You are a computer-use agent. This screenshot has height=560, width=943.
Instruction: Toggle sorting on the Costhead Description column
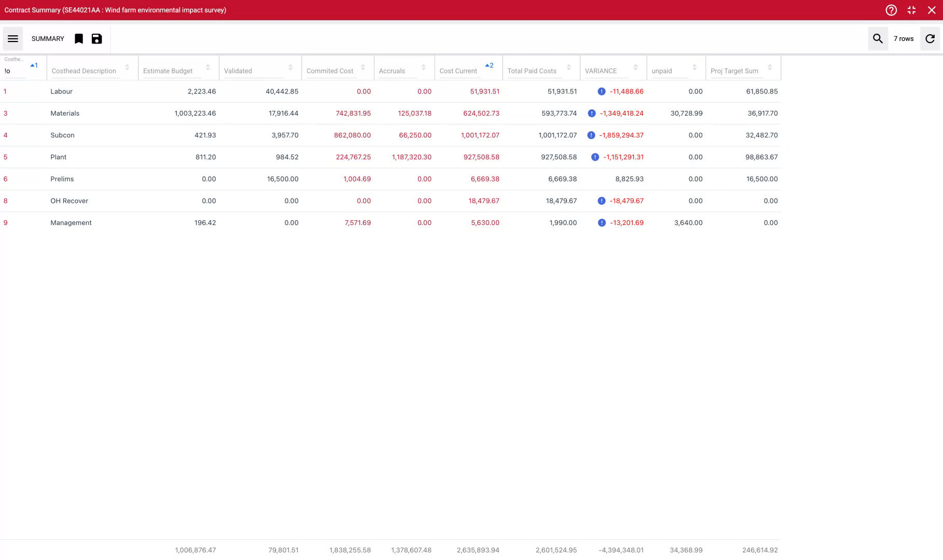point(127,67)
